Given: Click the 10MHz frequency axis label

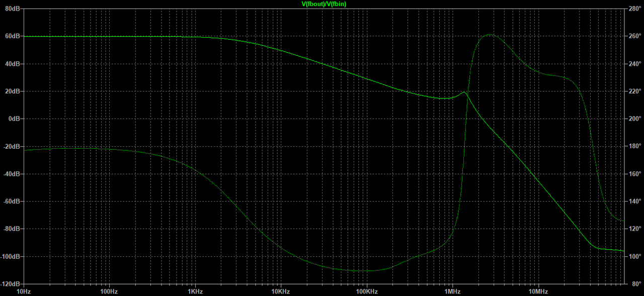Looking at the screenshot, I should pos(538,291).
